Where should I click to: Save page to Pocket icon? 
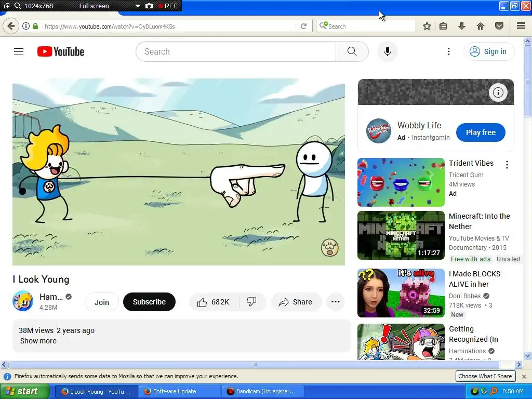tap(499, 26)
